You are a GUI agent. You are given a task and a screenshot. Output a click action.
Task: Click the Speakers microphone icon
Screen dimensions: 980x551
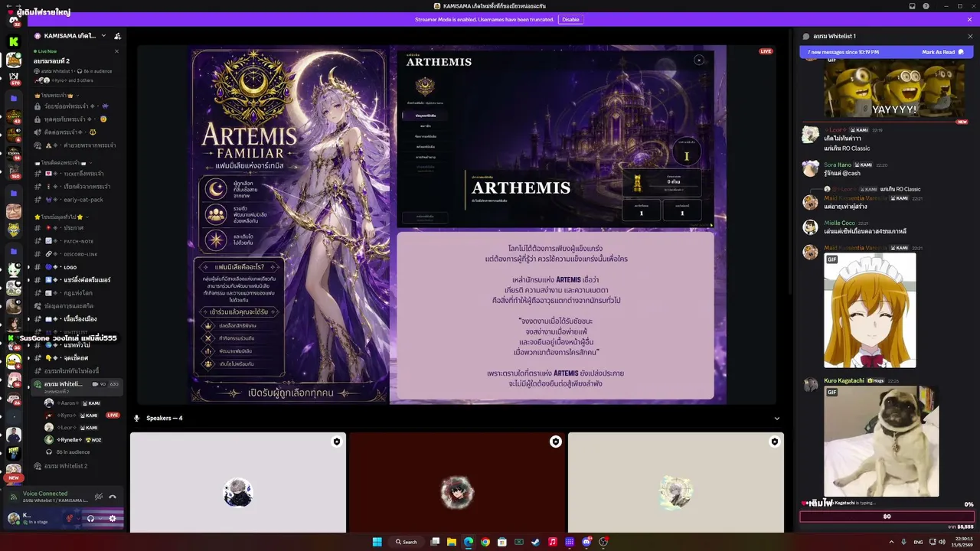click(x=137, y=419)
